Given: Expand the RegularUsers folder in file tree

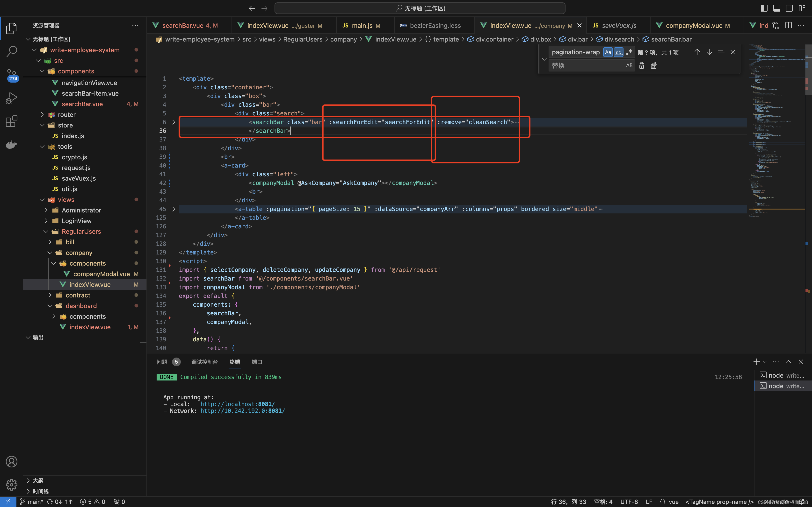Looking at the screenshot, I should (81, 231).
